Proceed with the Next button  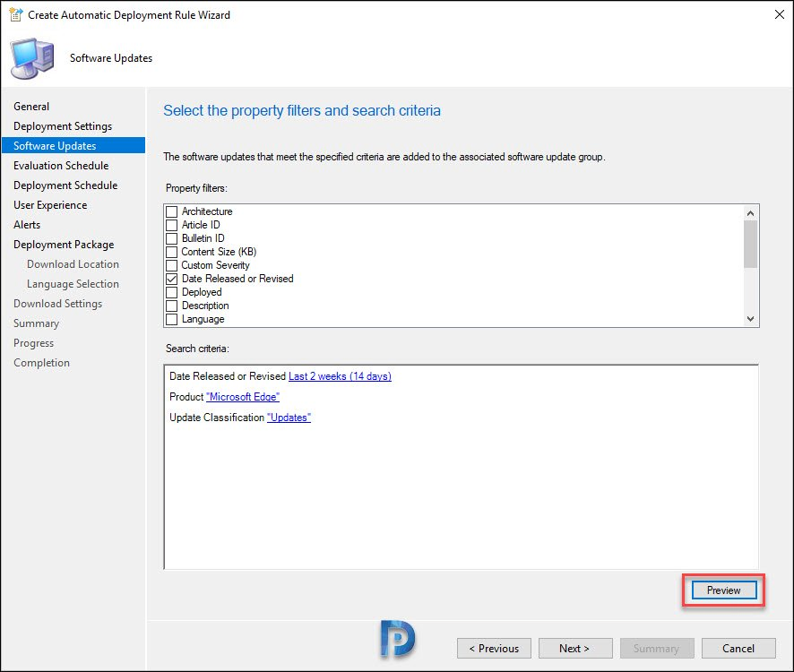(x=575, y=648)
